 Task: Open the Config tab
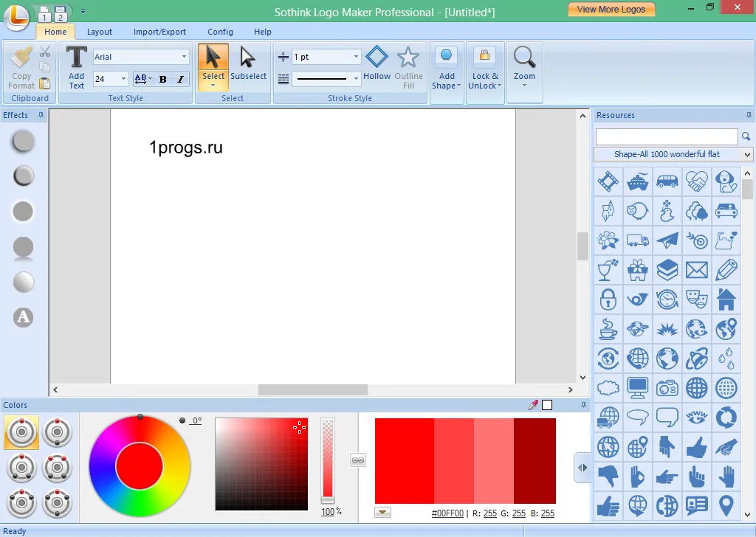pyautogui.click(x=220, y=32)
